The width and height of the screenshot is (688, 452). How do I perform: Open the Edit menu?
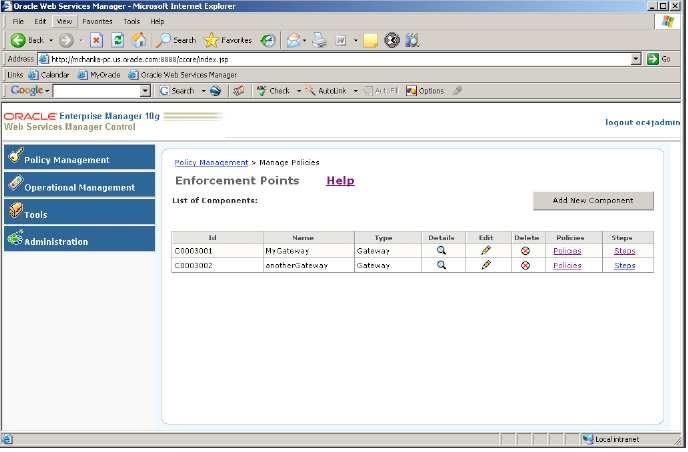click(40, 21)
